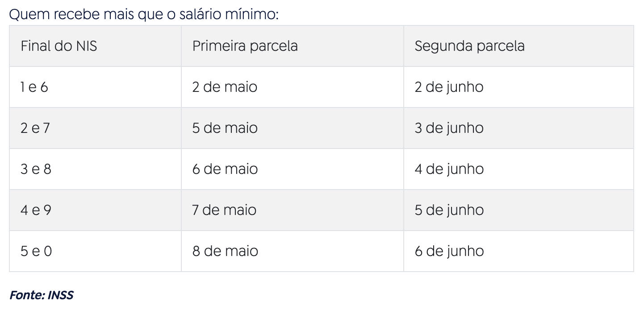Click the "1 e 6" NIS cell

click(x=34, y=87)
